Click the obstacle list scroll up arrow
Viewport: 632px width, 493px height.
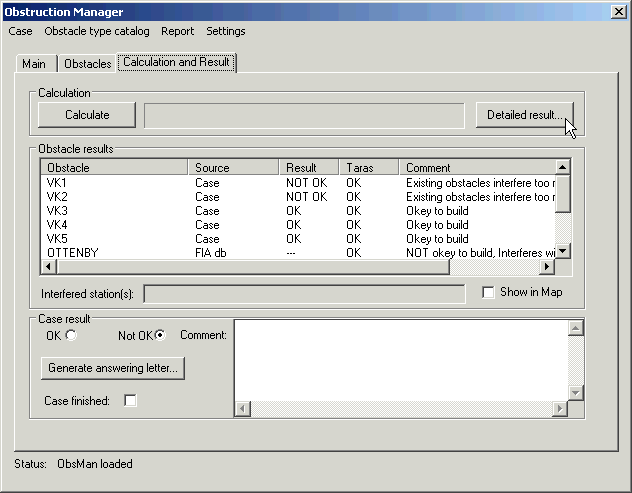[563, 167]
